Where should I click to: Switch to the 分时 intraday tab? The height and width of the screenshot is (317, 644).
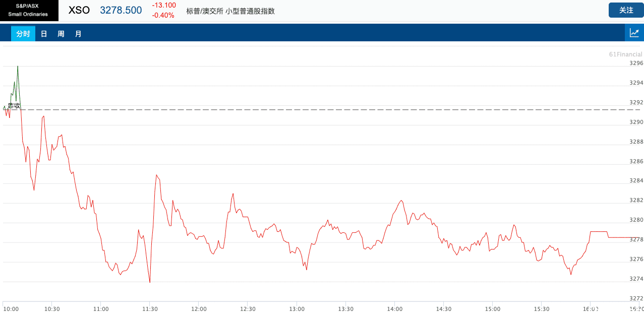pyautogui.click(x=23, y=34)
